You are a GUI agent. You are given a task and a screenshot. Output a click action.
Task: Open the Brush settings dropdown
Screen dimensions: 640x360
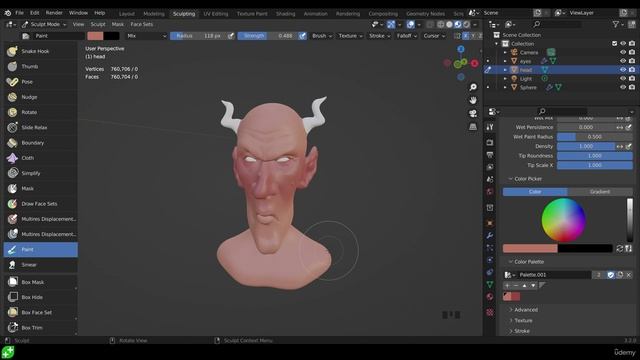tap(322, 36)
